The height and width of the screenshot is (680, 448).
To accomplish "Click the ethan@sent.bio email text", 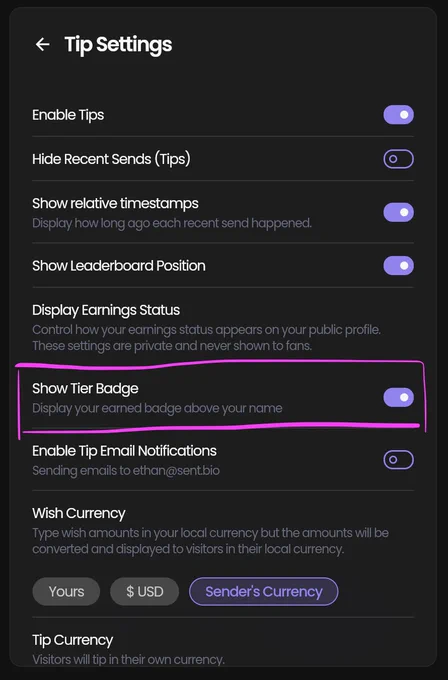I will 176,471.
